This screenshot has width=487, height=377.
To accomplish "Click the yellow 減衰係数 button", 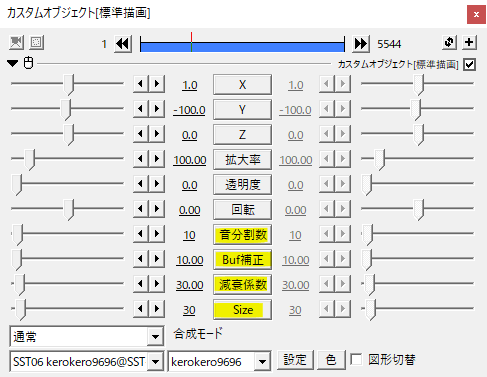I will (x=242, y=285).
